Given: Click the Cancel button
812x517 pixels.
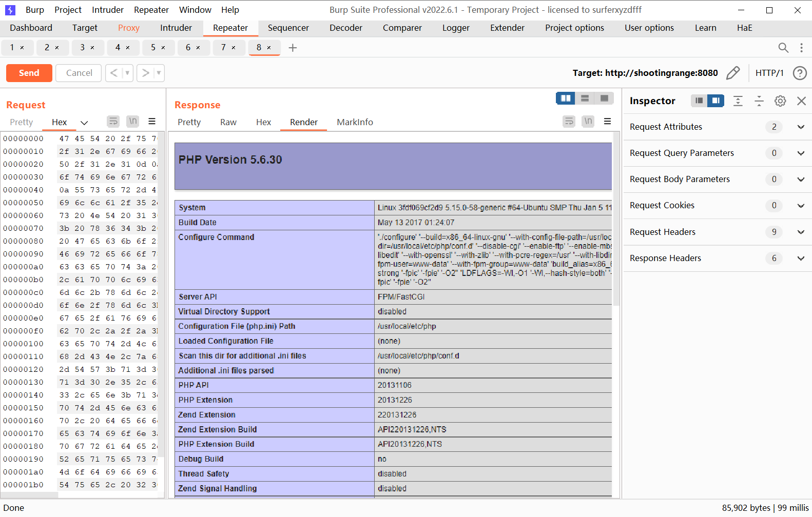Looking at the screenshot, I should click(x=79, y=73).
